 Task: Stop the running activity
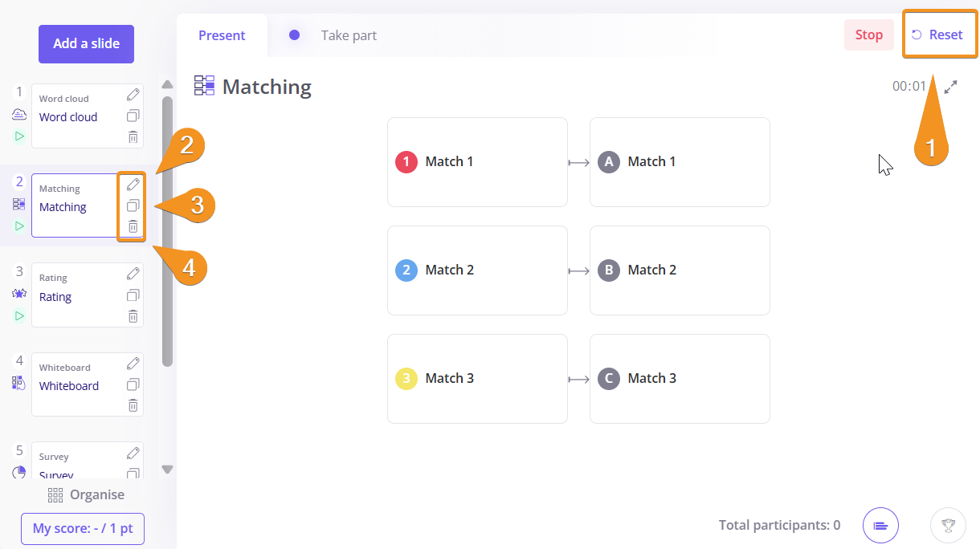[869, 35]
